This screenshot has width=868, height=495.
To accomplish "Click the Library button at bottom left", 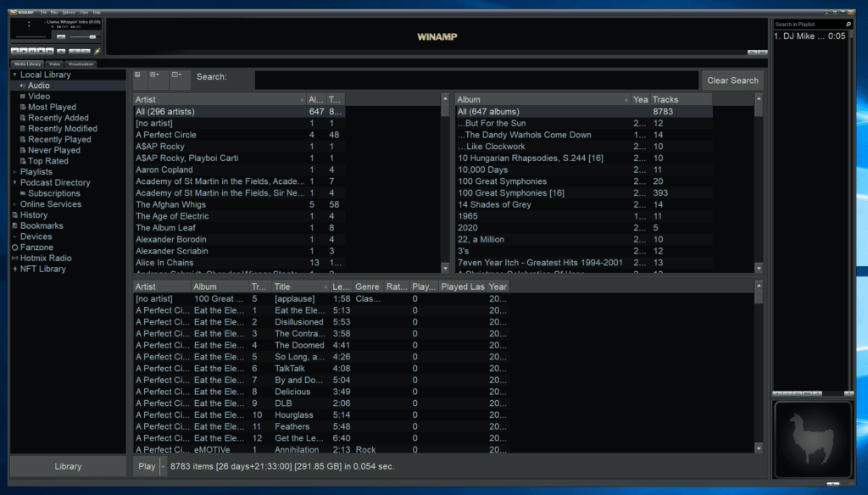I will (68, 466).
